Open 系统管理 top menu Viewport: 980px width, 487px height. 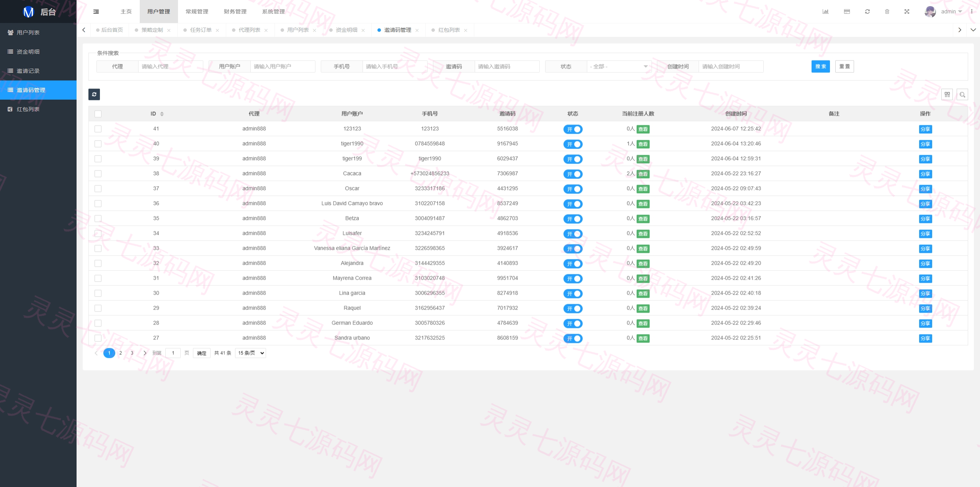[x=274, y=11]
